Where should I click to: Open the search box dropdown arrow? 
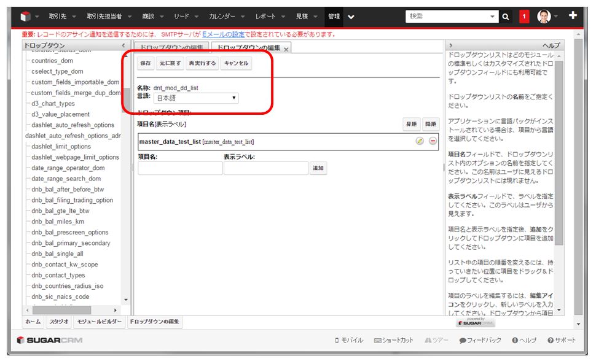pyautogui.click(x=492, y=17)
